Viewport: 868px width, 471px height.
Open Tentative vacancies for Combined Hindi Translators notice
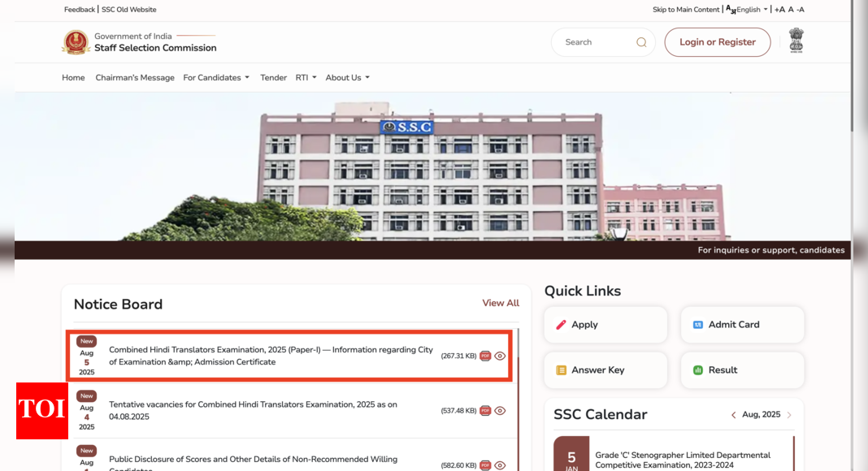253,411
